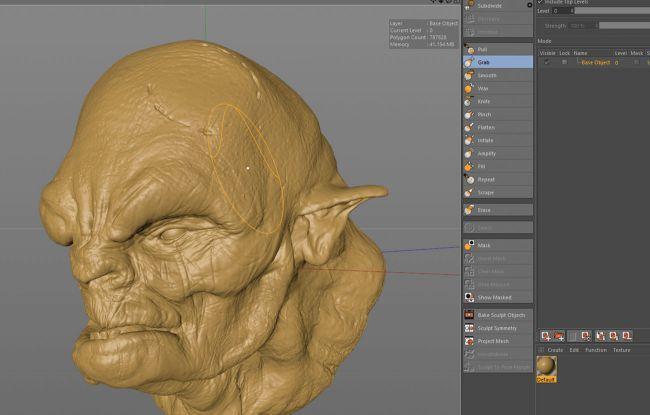The width and height of the screenshot is (650, 415).
Task: Toggle Mask checkbox for Base Object layer
Action: [636, 62]
